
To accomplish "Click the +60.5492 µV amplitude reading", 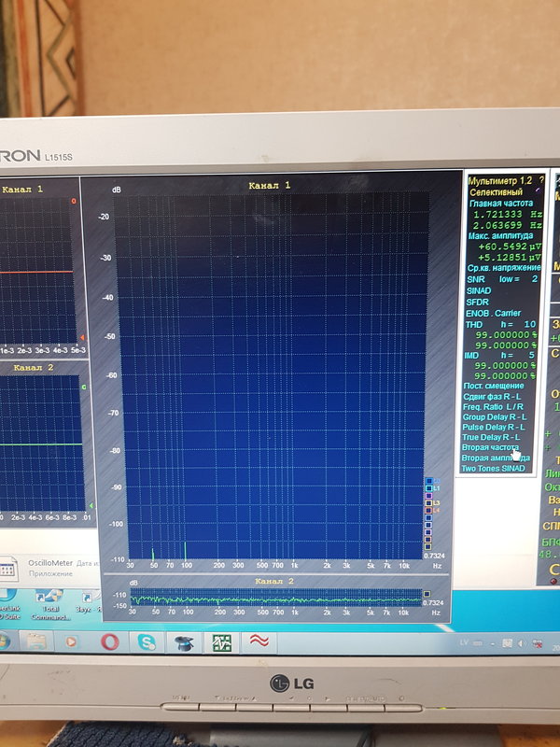I will [510, 247].
